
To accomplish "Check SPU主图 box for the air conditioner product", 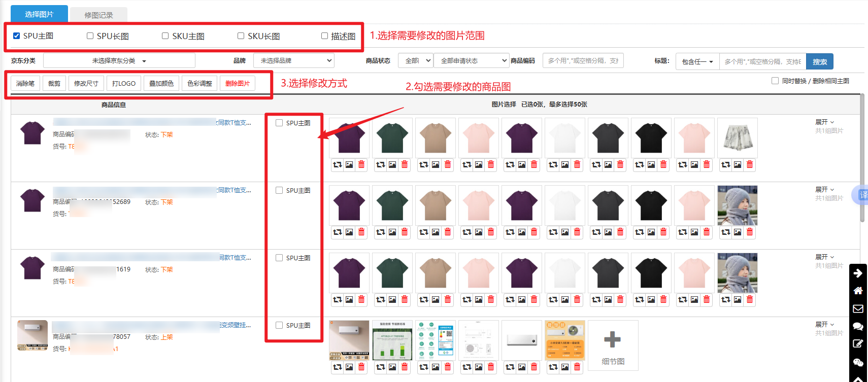I will [x=279, y=325].
